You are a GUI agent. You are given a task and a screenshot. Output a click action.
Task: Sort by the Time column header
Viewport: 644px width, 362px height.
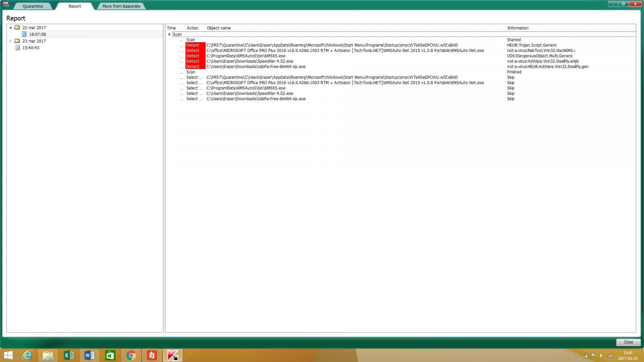[x=171, y=28]
